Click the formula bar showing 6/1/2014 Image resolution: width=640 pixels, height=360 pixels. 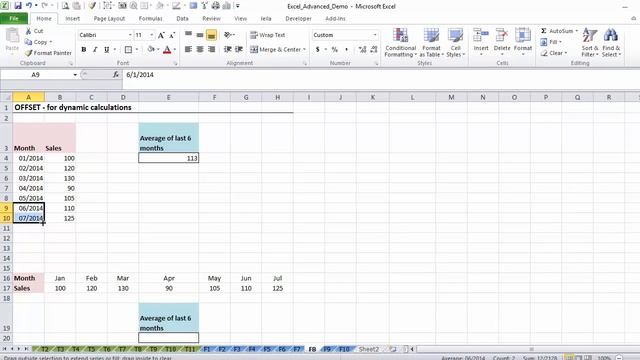pyautogui.click(x=380, y=75)
